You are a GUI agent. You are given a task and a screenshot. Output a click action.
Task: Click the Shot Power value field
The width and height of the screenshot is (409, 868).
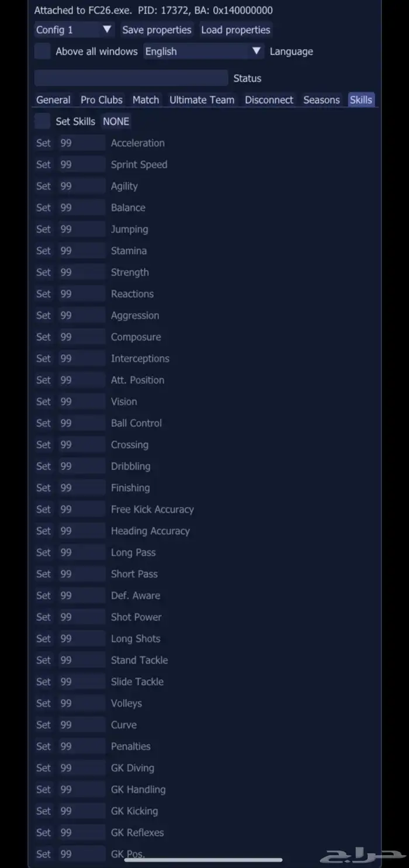pyautogui.click(x=81, y=617)
